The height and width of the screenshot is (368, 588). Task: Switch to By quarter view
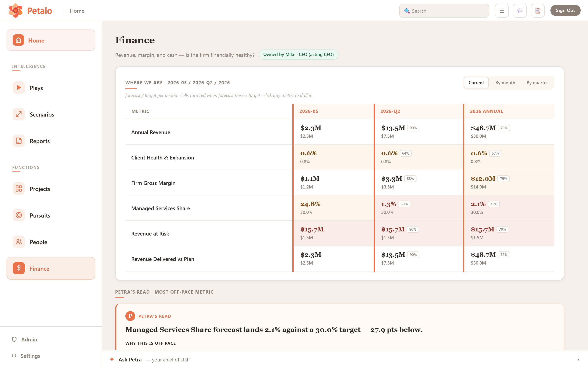537,83
